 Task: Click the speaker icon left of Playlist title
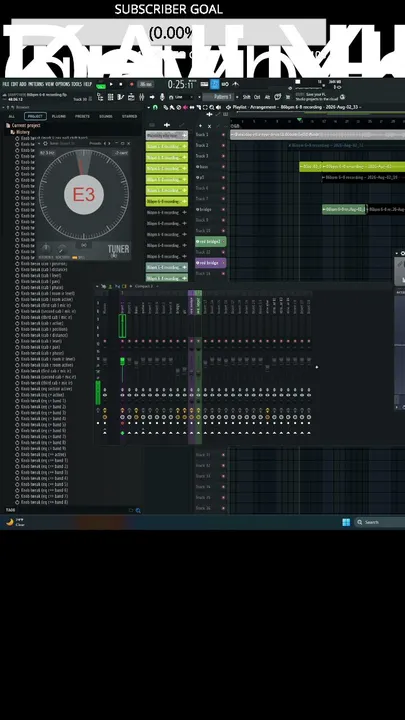click(228, 107)
